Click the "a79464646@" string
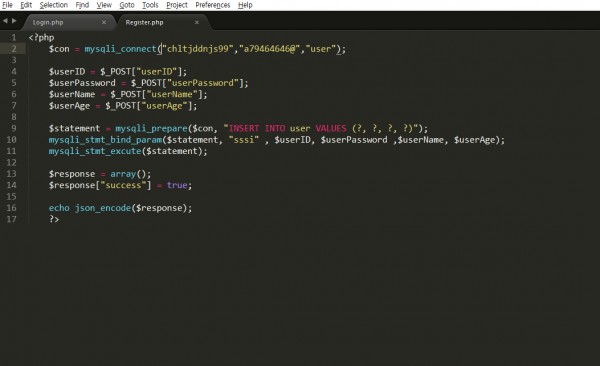The width and height of the screenshot is (600, 366). [x=269, y=49]
